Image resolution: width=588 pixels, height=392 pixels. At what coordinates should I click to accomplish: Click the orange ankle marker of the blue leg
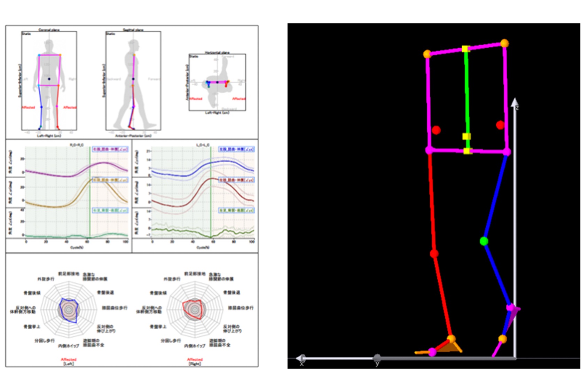tap(502, 339)
